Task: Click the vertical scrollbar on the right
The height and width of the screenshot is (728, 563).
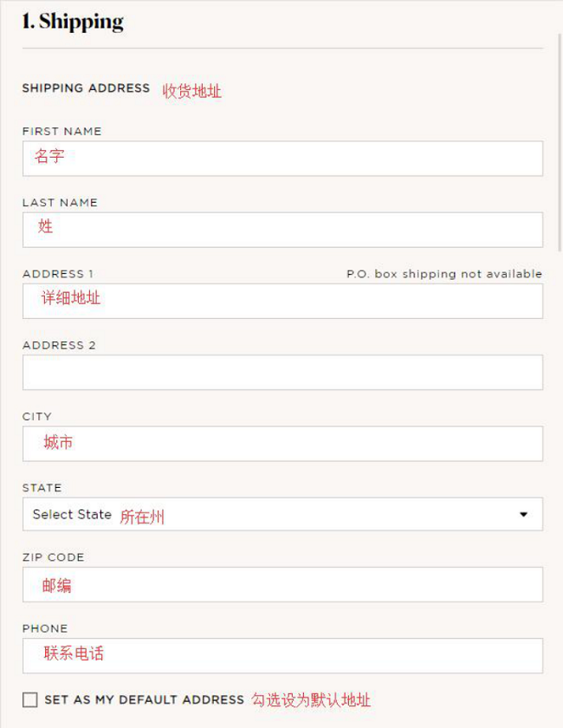Action: (560, 141)
